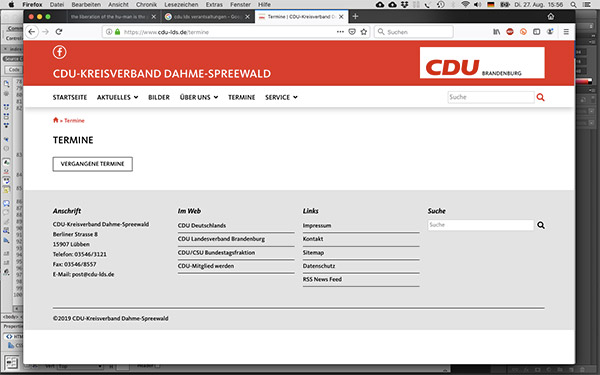Bookmark this page with the star icon
Viewport: 600px width, 375px height.
[x=364, y=32]
